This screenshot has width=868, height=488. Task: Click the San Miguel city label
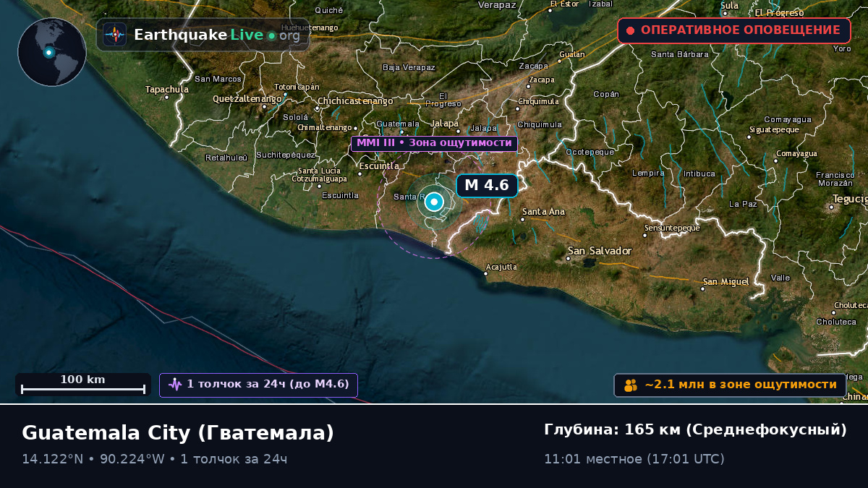[726, 281]
